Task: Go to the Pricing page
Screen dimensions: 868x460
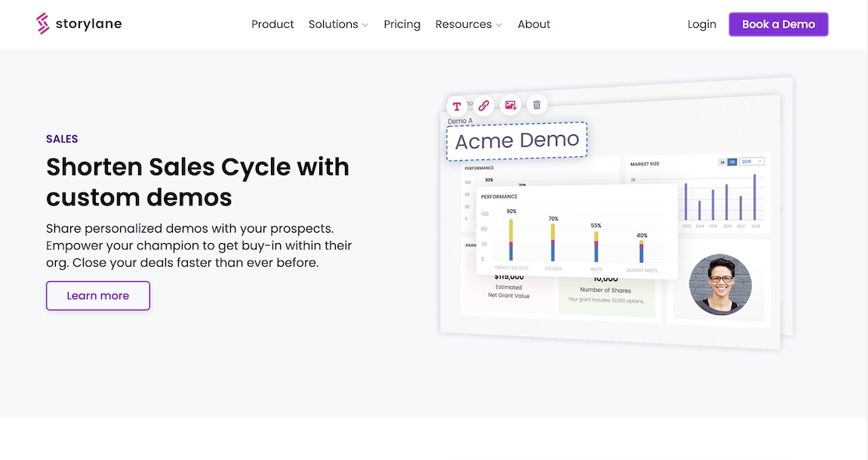Action: point(402,24)
